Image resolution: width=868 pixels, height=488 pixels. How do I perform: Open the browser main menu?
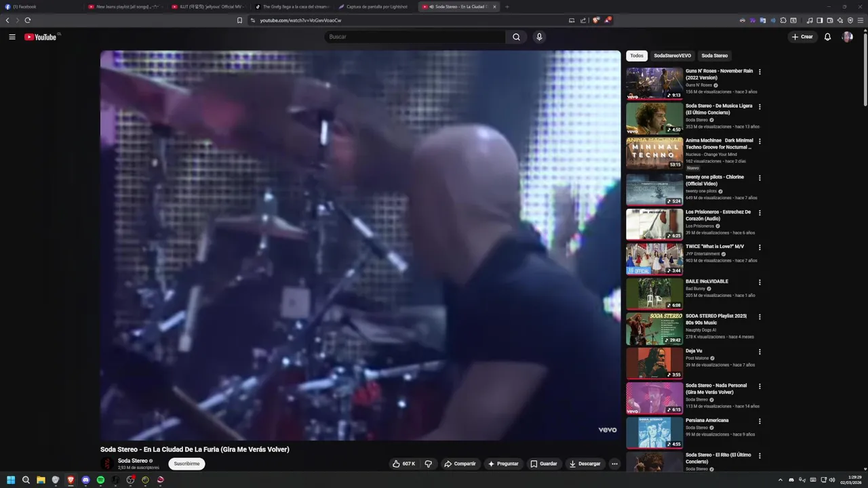(x=861, y=20)
